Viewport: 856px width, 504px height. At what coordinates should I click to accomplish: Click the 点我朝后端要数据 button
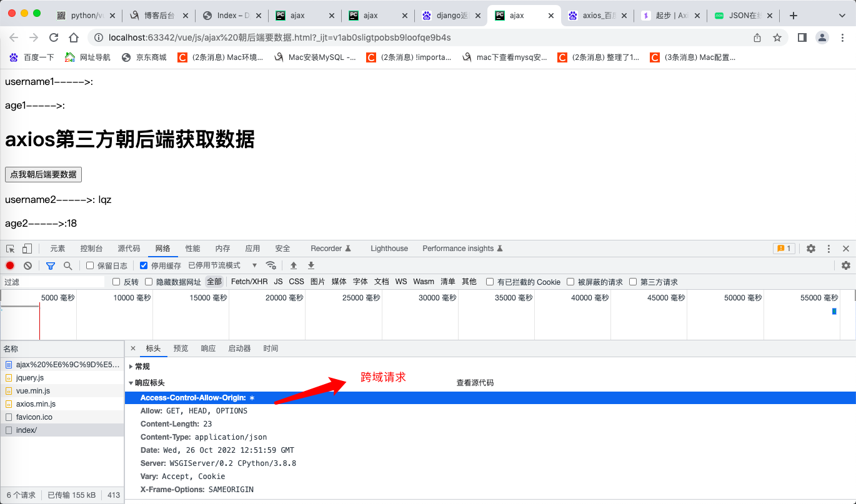44,174
